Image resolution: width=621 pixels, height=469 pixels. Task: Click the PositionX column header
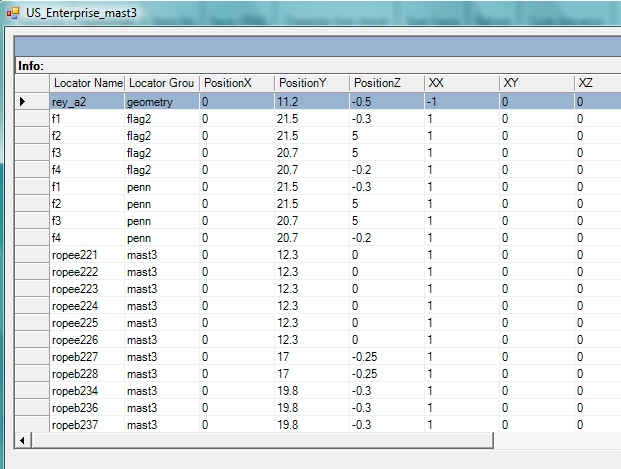pyautogui.click(x=237, y=83)
